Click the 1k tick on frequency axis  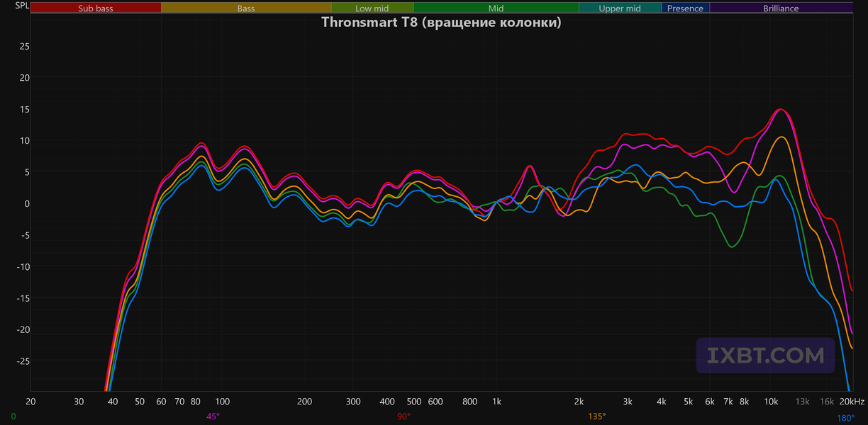pos(496,402)
